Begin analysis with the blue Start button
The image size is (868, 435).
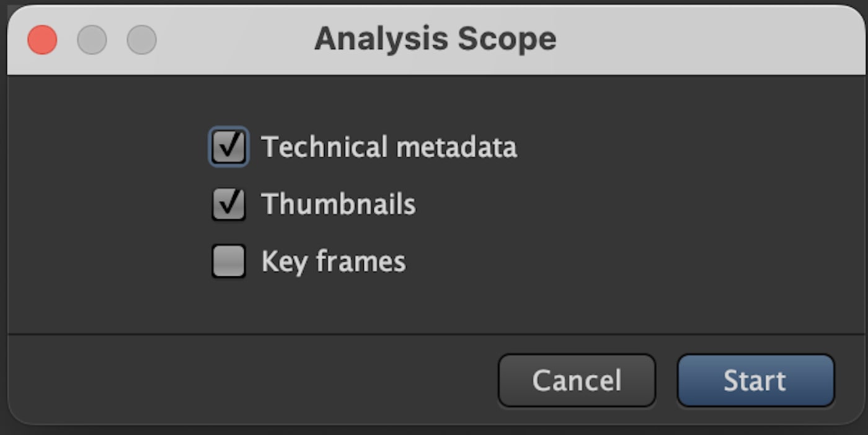755,380
